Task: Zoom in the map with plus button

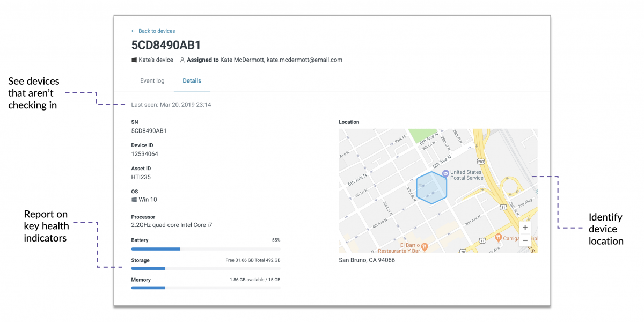Action: click(x=525, y=228)
